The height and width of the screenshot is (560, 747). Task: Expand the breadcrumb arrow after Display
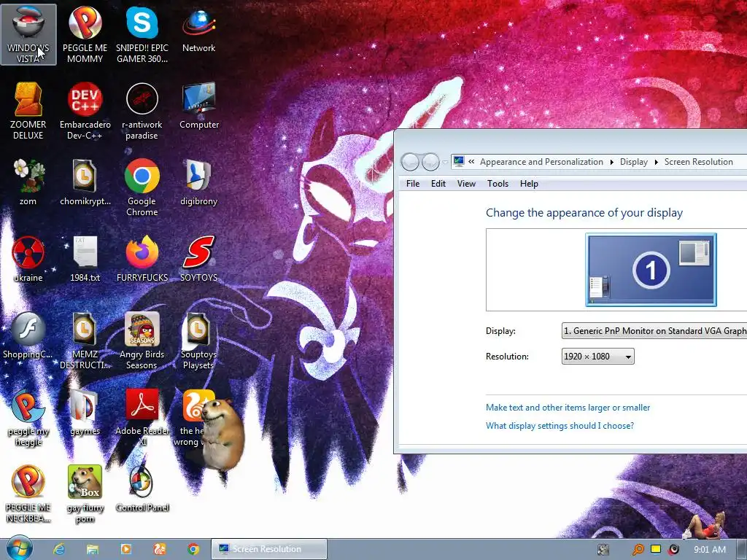pyautogui.click(x=657, y=163)
